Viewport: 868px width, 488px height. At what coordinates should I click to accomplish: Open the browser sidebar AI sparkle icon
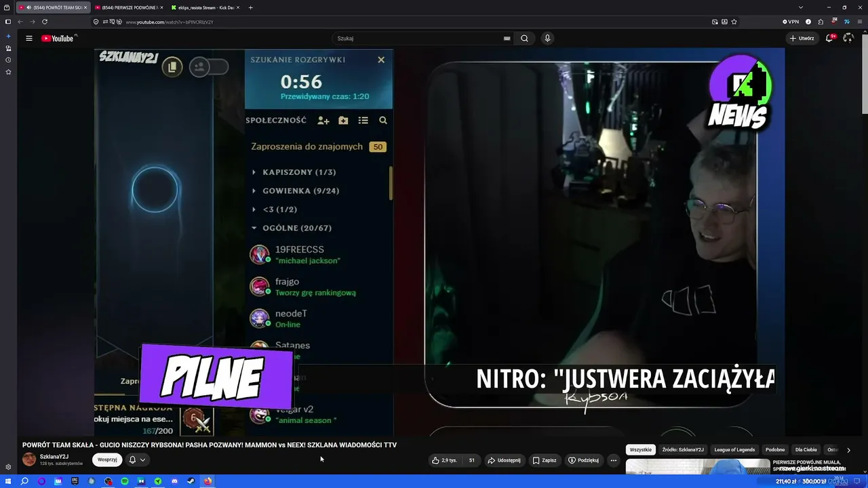pos(8,36)
